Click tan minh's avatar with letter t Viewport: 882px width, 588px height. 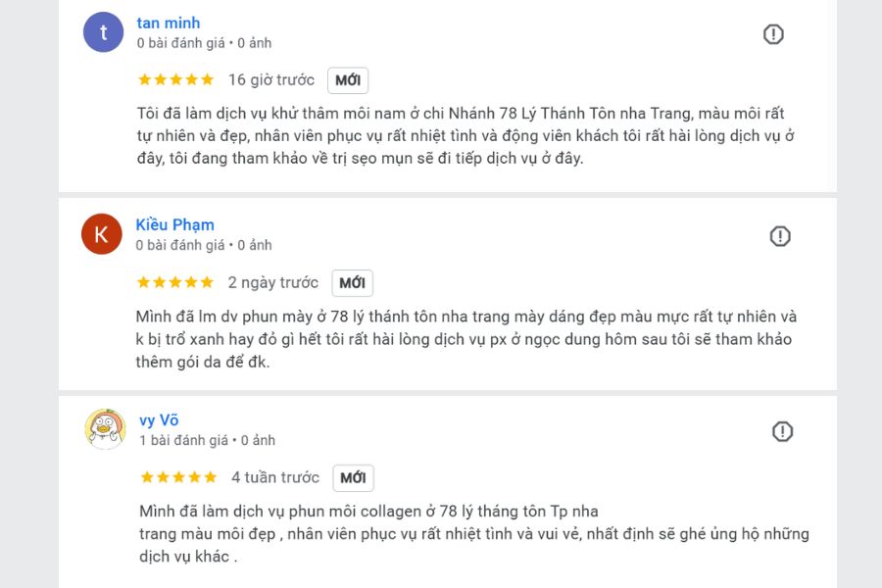point(102,33)
